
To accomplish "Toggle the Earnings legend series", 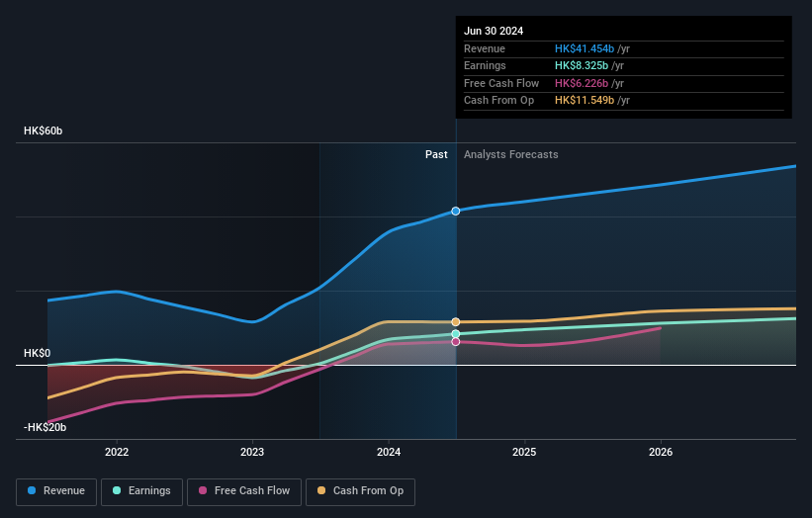I will [x=141, y=491].
